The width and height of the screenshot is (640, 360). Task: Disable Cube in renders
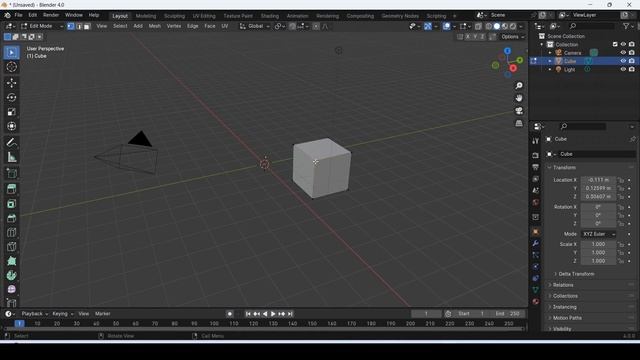click(x=631, y=61)
